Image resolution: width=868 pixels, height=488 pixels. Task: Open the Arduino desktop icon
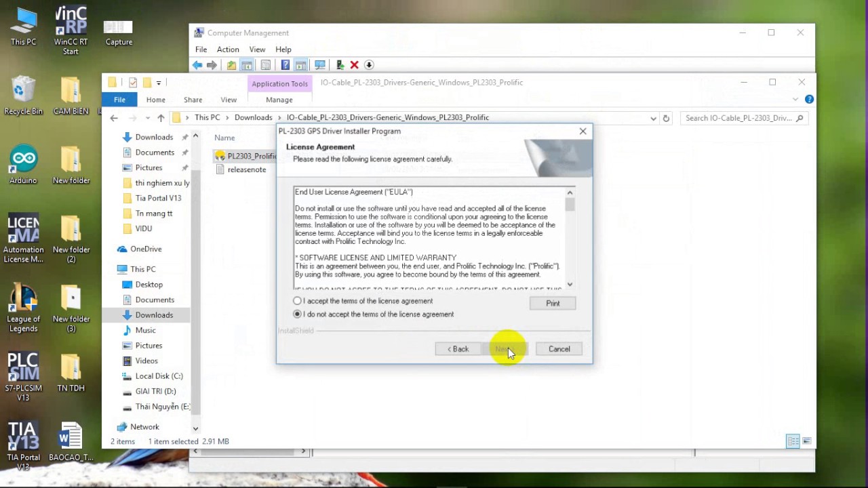(x=23, y=165)
